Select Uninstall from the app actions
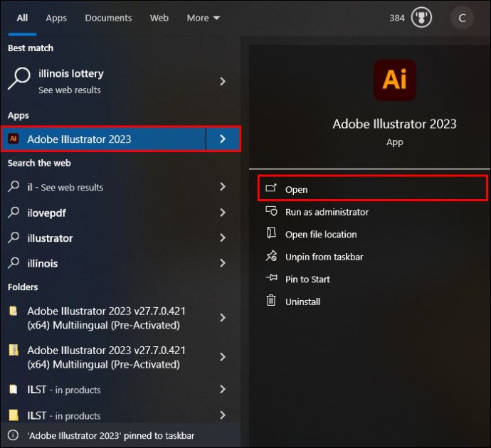 coord(302,302)
